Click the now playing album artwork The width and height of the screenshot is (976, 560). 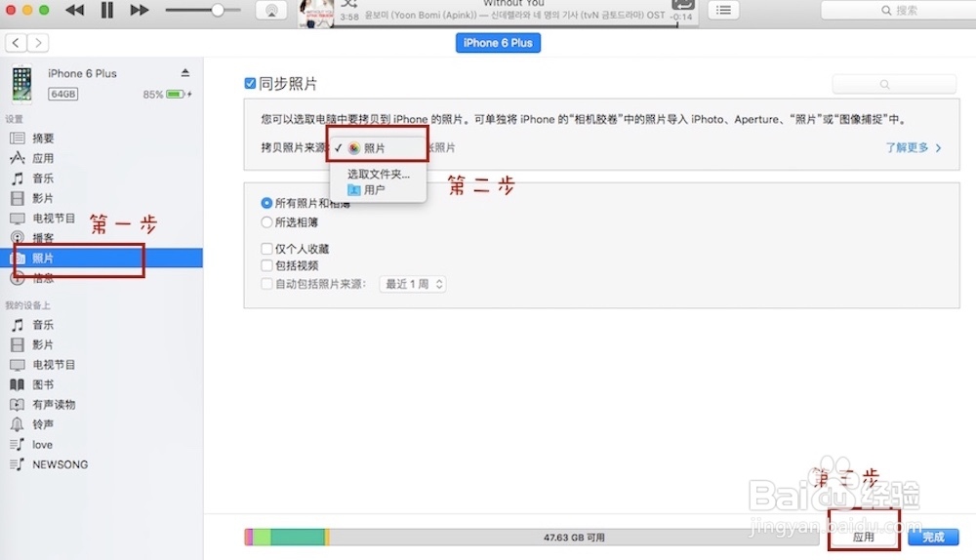pos(315,13)
